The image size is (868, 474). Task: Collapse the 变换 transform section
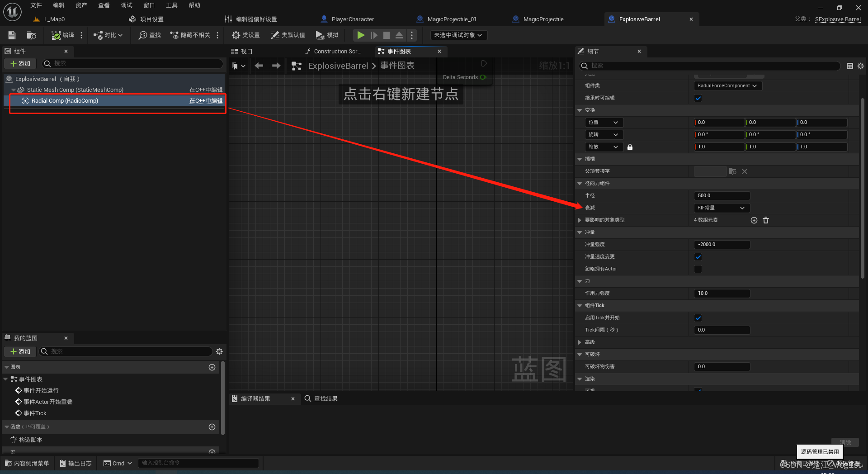pyautogui.click(x=580, y=110)
